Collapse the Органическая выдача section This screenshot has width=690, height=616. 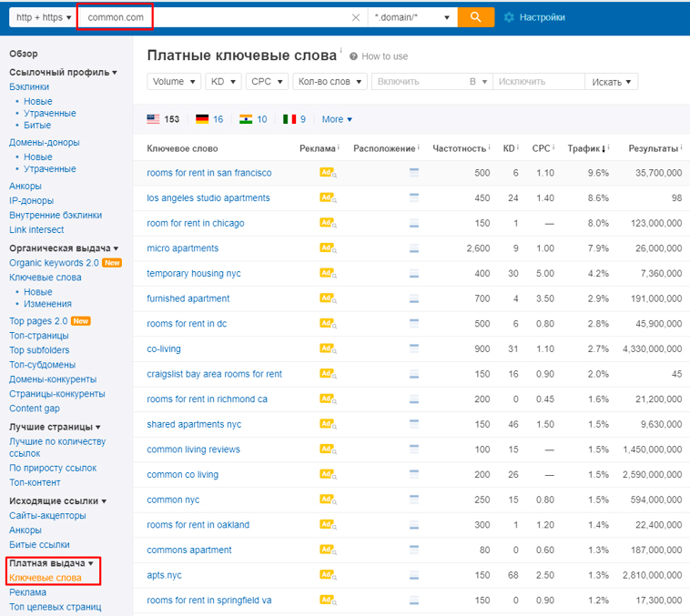click(64, 248)
